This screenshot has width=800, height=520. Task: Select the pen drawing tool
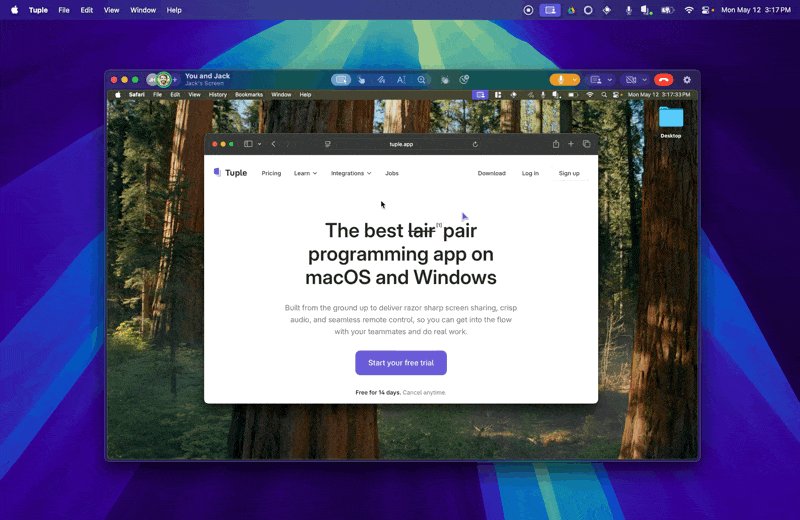pos(381,80)
